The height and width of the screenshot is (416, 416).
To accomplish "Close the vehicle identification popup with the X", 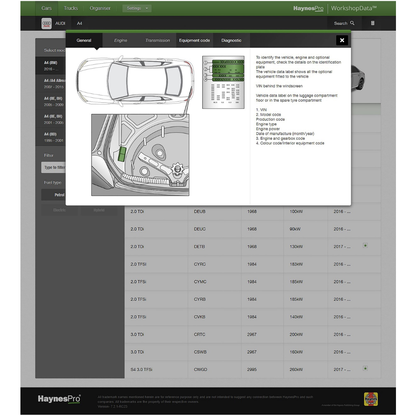I will coord(342,40).
